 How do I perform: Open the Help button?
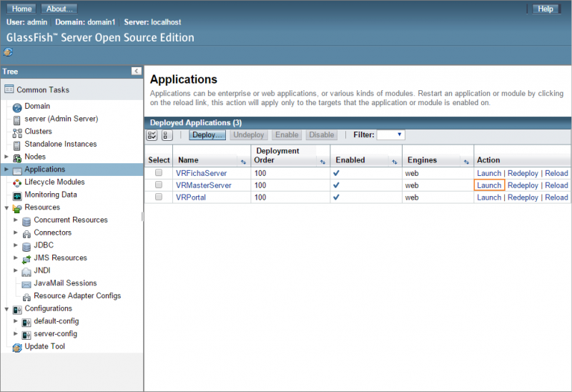click(x=546, y=9)
